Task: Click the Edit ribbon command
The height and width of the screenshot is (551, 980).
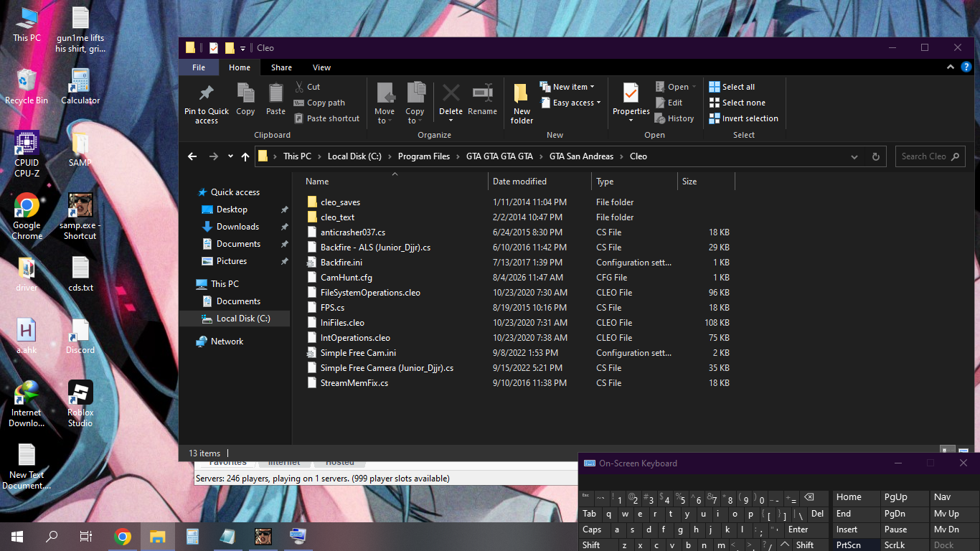Action: (669, 103)
